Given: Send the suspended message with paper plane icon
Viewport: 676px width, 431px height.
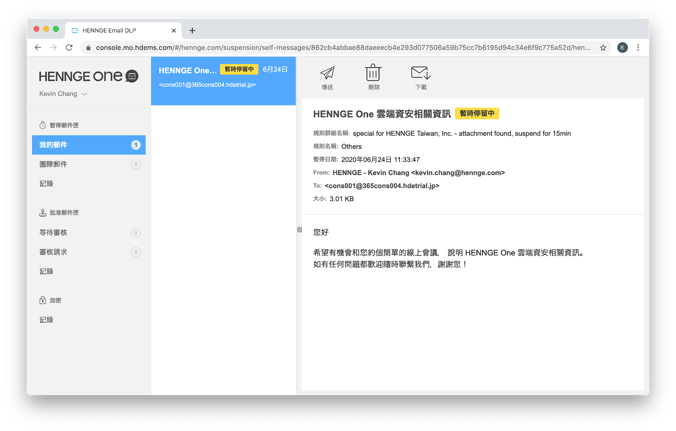Looking at the screenshot, I should click(x=327, y=77).
